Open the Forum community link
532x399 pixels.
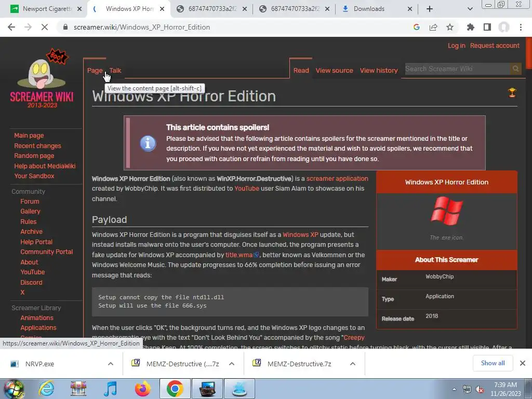click(x=30, y=201)
